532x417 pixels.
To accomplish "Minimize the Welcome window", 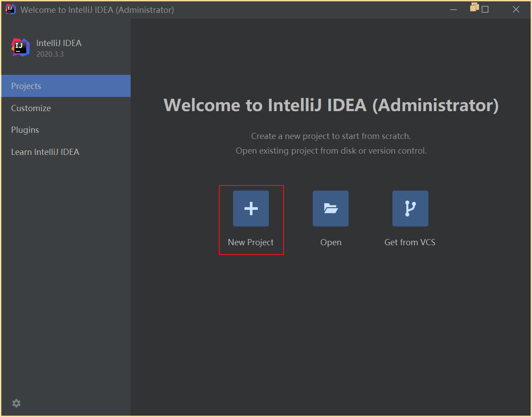I will [454, 9].
